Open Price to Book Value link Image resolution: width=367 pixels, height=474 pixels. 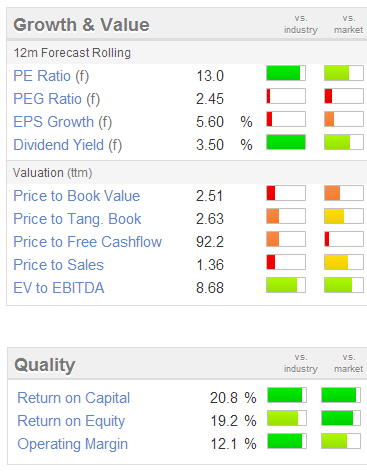pos(77,196)
